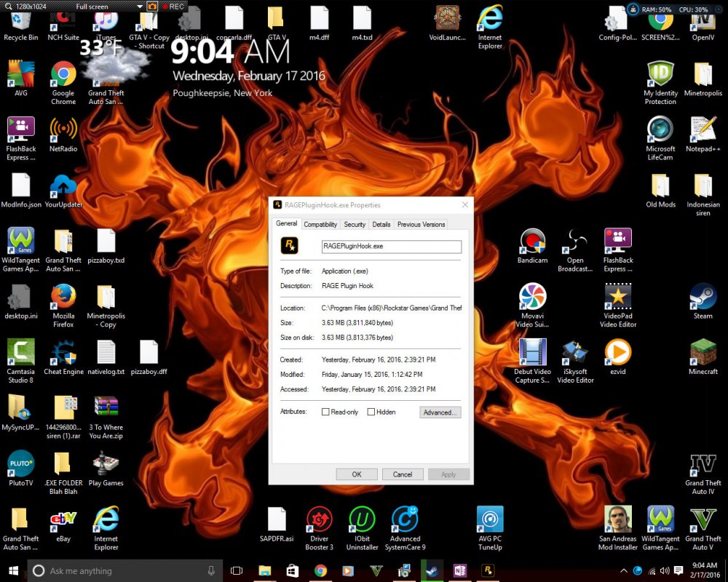Click the taskbar clock showing 9:04 AM
The image size is (728, 582).
point(705,570)
